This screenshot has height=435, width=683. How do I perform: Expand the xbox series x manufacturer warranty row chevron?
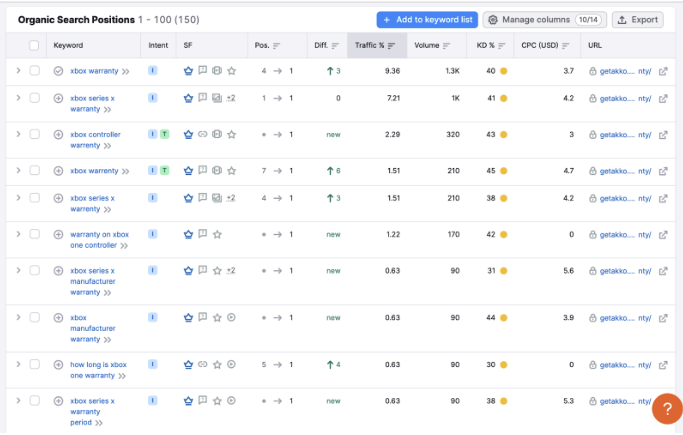tap(18, 270)
